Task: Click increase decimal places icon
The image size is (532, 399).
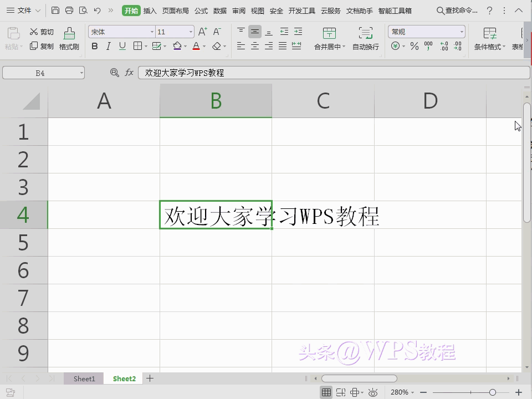Action: 444,46
